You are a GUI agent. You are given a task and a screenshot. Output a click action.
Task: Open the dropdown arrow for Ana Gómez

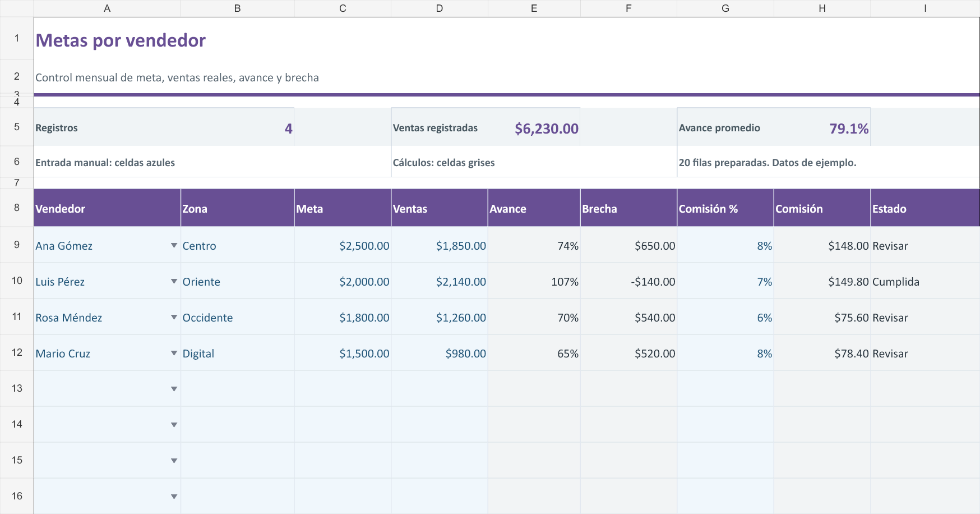point(174,245)
